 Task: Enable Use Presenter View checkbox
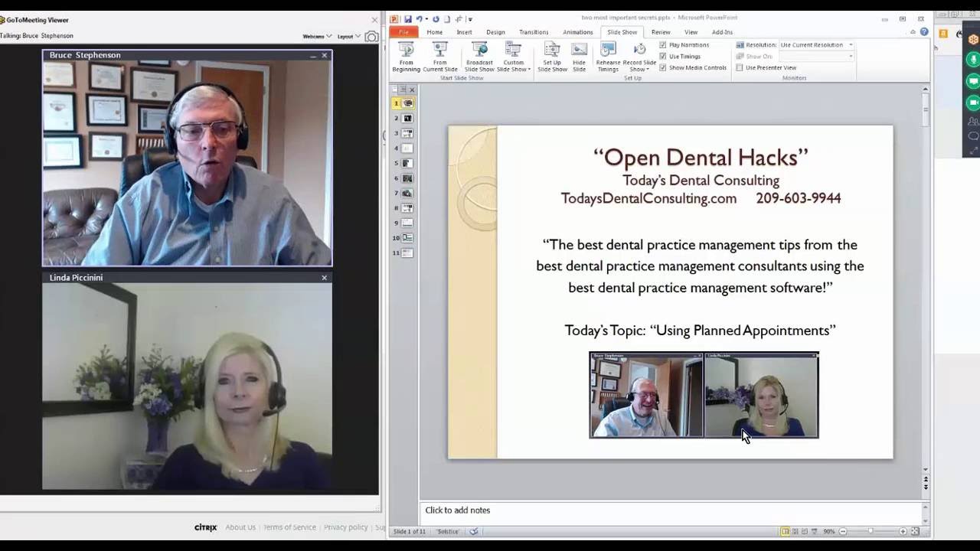[x=740, y=67]
